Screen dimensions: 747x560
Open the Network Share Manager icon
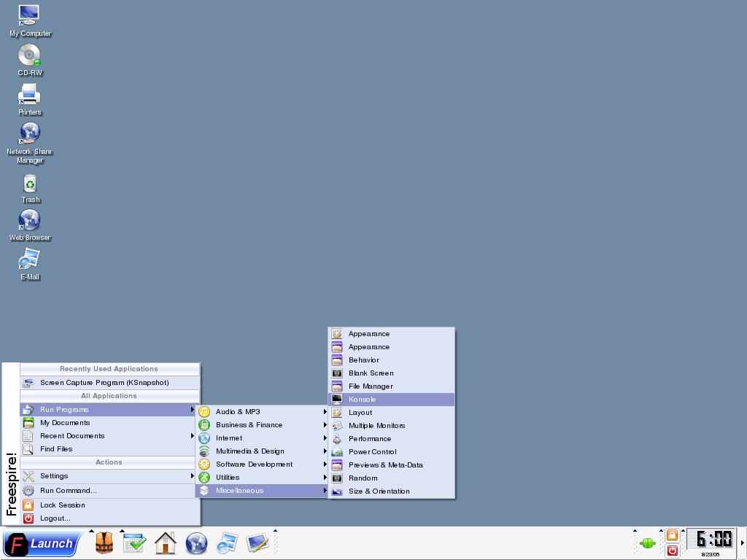(29, 143)
